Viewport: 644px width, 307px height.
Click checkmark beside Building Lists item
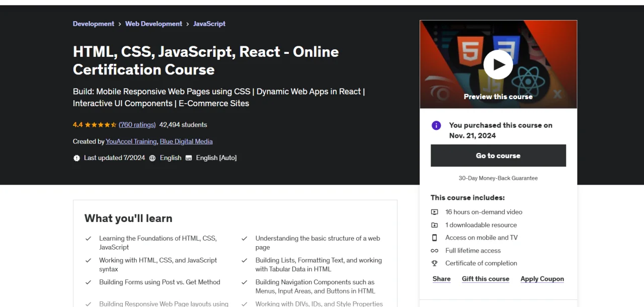(245, 260)
